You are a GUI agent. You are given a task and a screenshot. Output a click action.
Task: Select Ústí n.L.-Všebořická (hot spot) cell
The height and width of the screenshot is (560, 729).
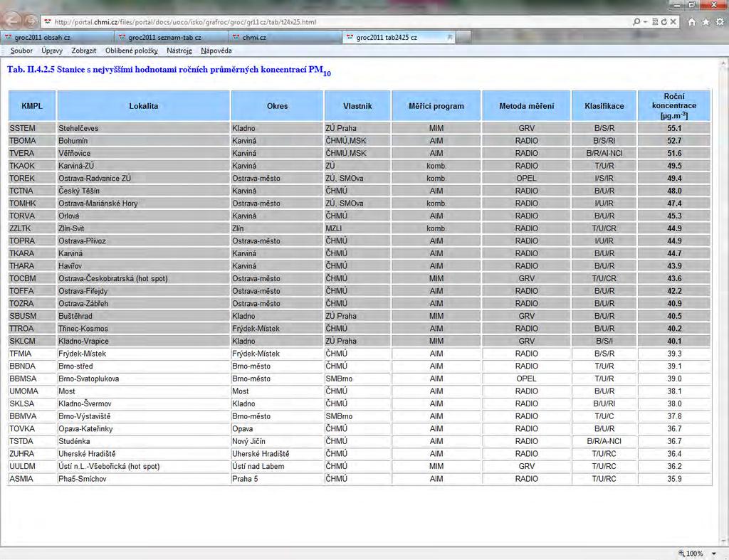coord(143,467)
